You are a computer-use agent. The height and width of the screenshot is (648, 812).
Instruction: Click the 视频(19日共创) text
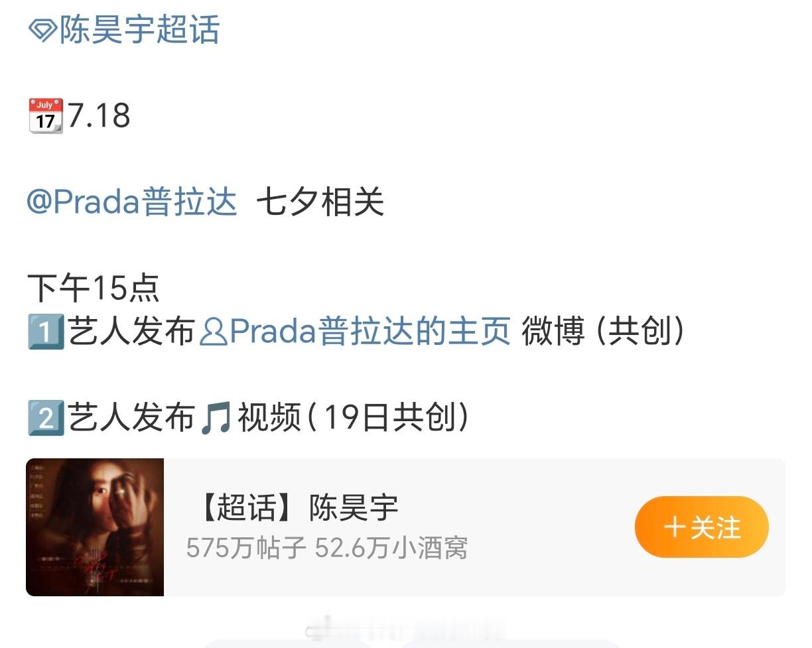[354, 418]
